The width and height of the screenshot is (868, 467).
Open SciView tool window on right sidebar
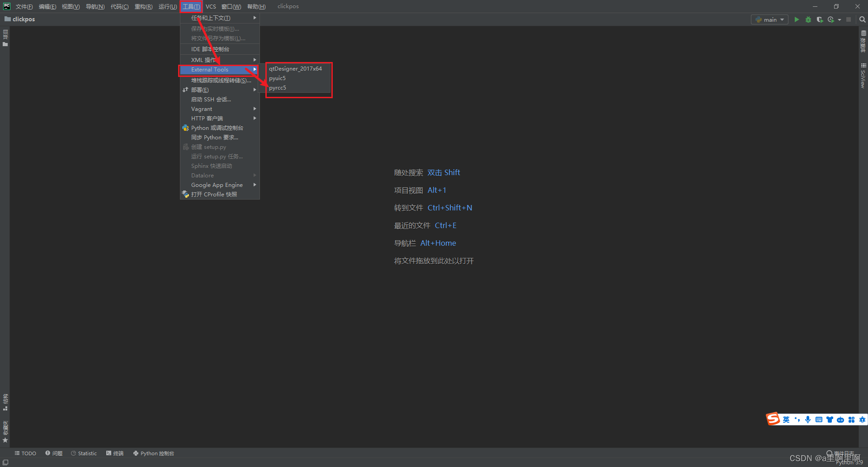[x=863, y=76]
